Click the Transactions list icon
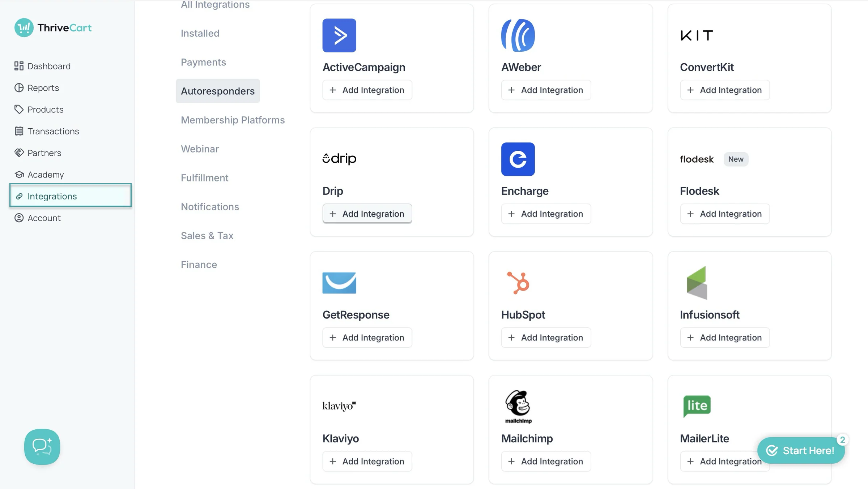The height and width of the screenshot is (489, 868). (19, 131)
